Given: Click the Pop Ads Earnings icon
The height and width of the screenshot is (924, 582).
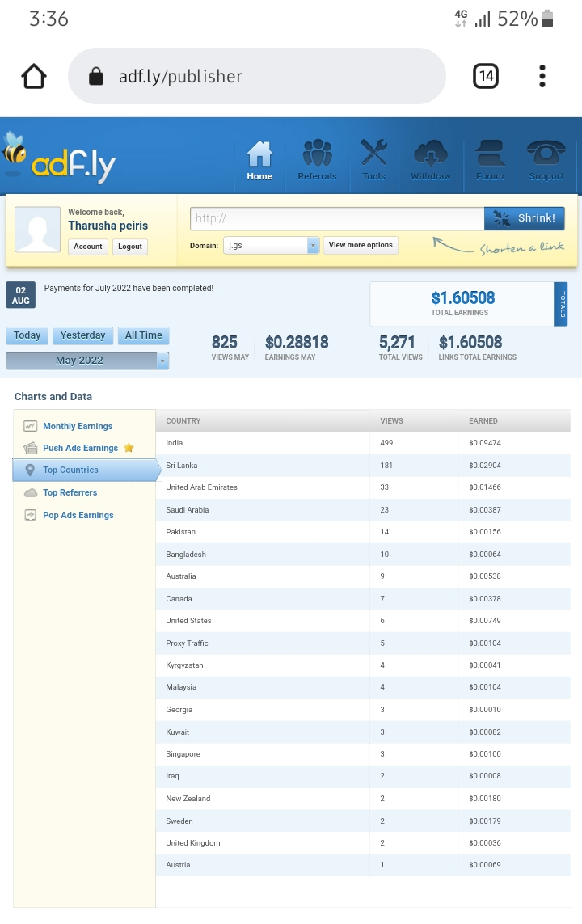Looking at the screenshot, I should tap(30, 515).
